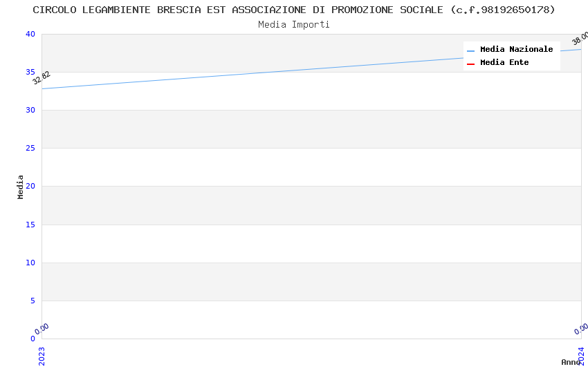Click the 38.00 data label

tap(580, 38)
